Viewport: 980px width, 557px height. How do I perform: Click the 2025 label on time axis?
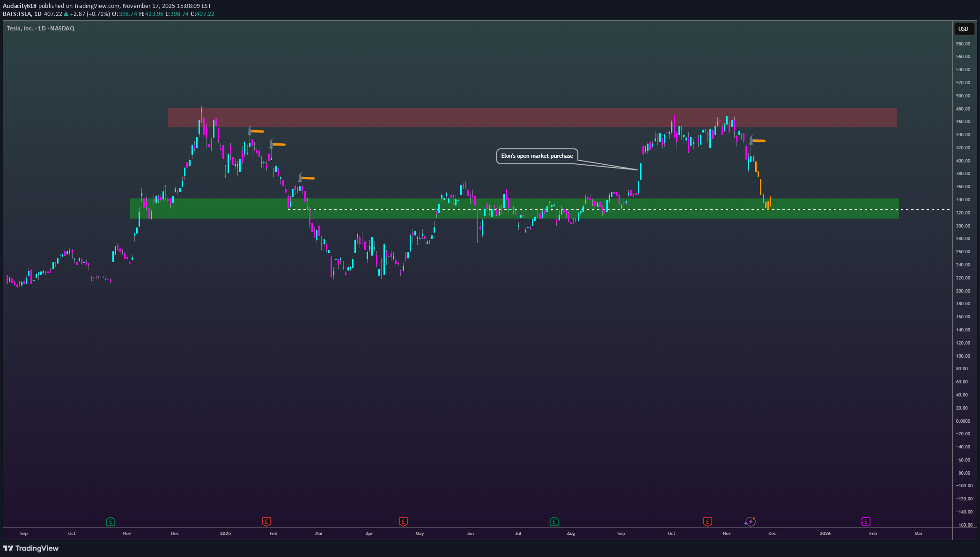(x=225, y=534)
